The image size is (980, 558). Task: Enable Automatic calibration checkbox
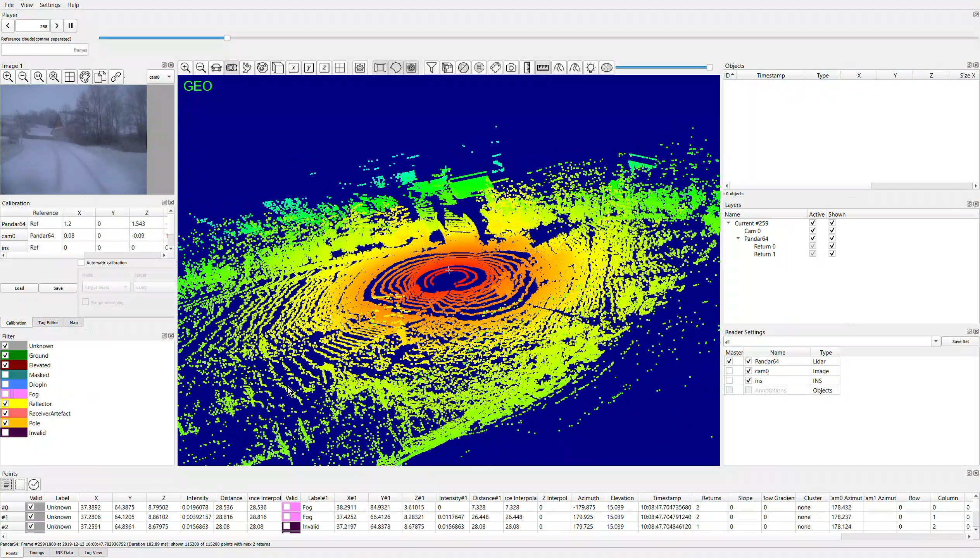[81, 263]
